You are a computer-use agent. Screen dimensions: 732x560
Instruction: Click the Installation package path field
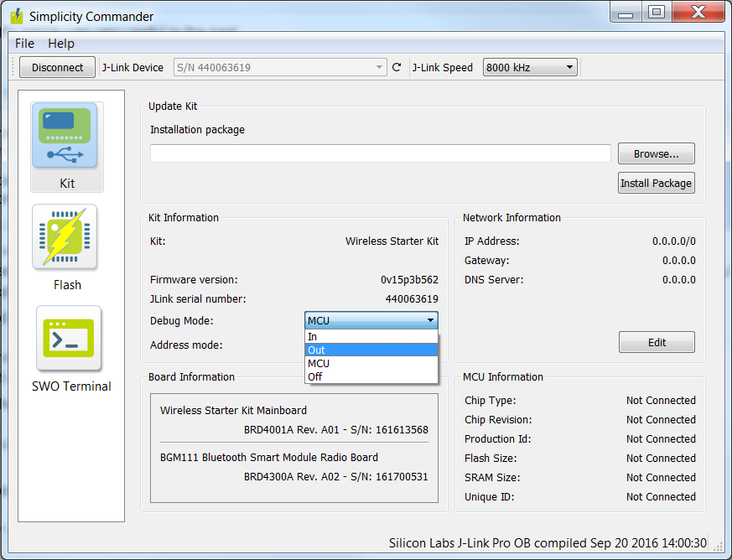(x=380, y=153)
